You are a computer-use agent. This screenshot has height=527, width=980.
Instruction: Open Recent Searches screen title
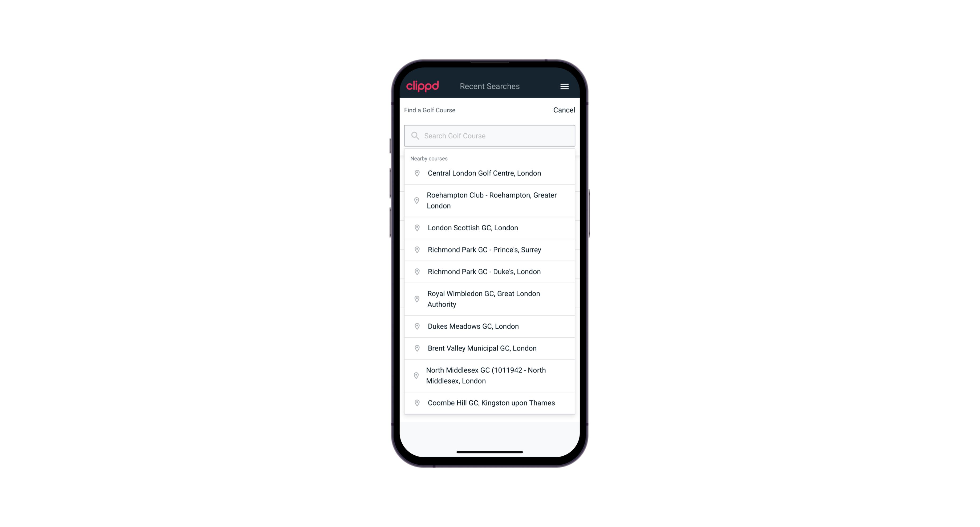pyautogui.click(x=489, y=86)
